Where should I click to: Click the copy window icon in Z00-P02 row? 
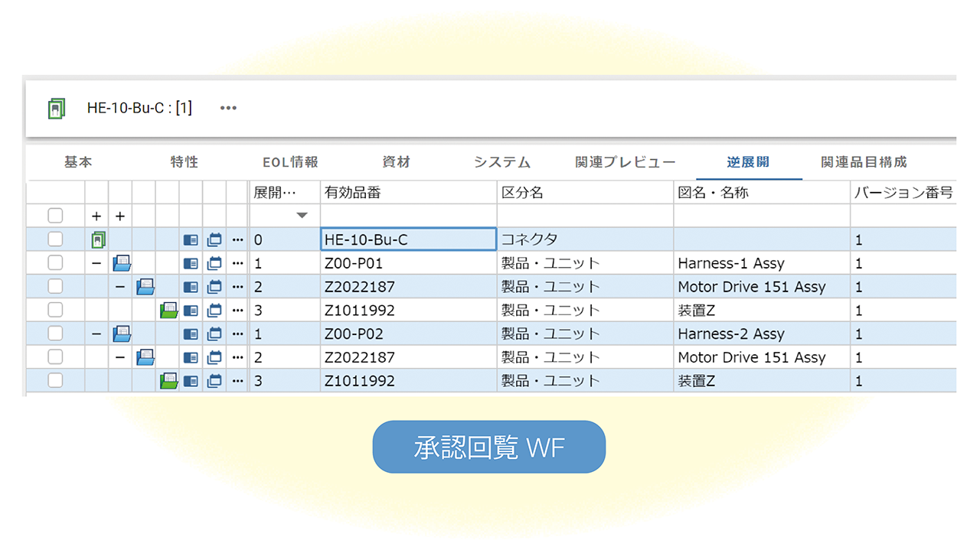pos(214,334)
